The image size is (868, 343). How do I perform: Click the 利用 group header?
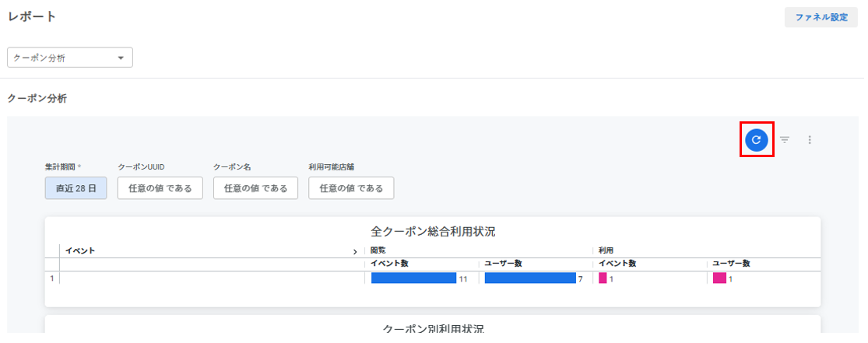pyautogui.click(x=606, y=250)
